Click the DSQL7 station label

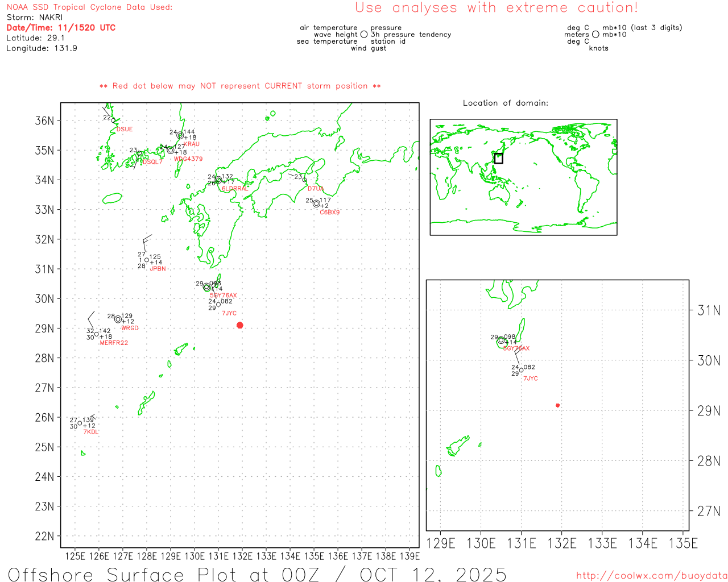(x=152, y=162)
